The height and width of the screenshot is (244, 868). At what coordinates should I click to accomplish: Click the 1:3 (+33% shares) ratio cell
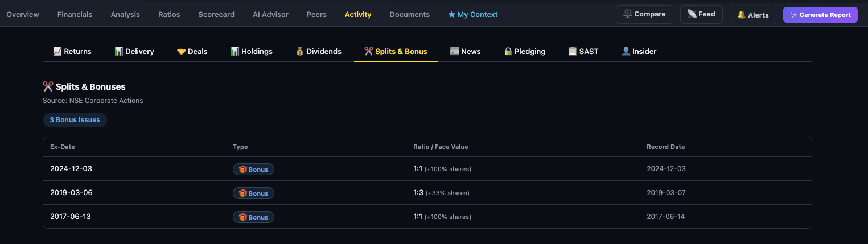pyautogui.click(x=441, y=193)
